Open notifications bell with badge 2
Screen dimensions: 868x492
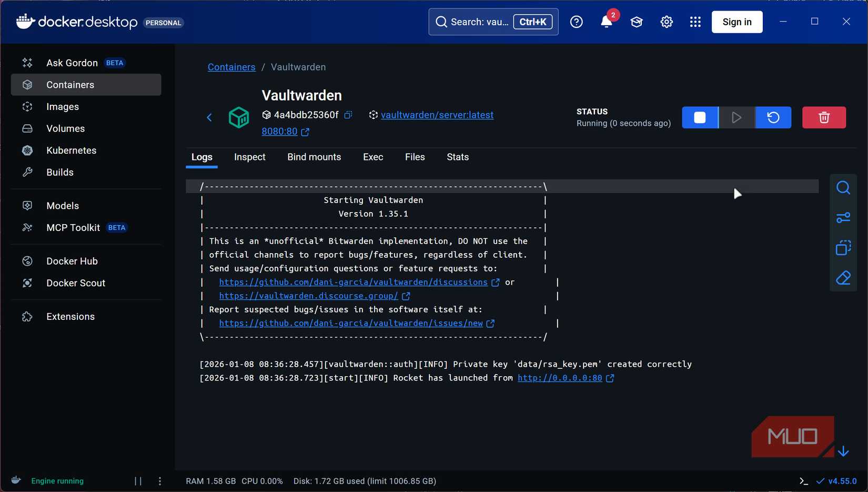coord(607,21)
